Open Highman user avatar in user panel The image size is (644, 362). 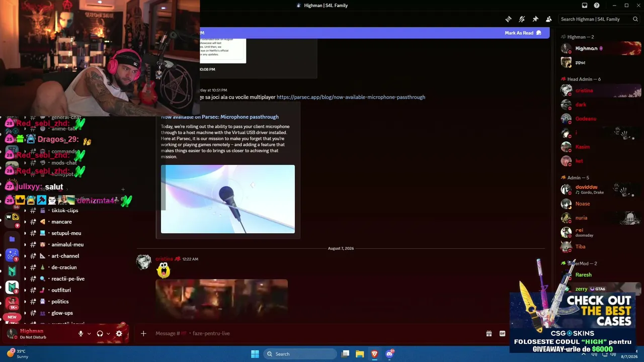pos(12,333)
